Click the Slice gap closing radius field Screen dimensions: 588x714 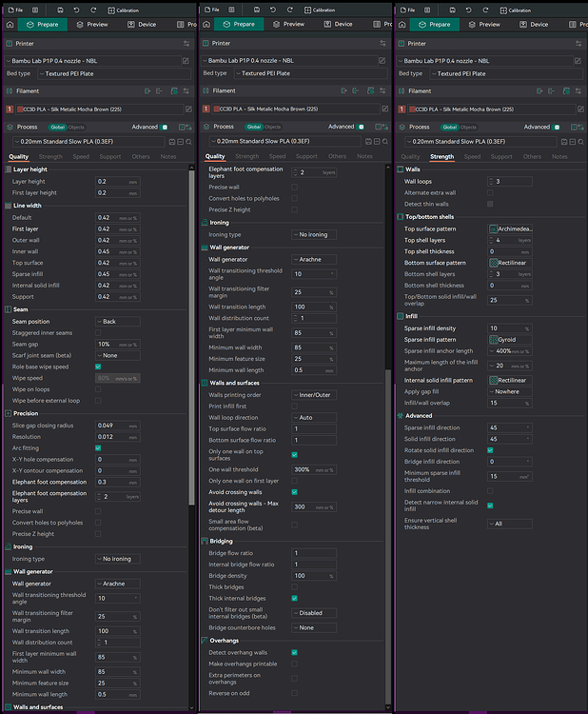pos(118,426)
